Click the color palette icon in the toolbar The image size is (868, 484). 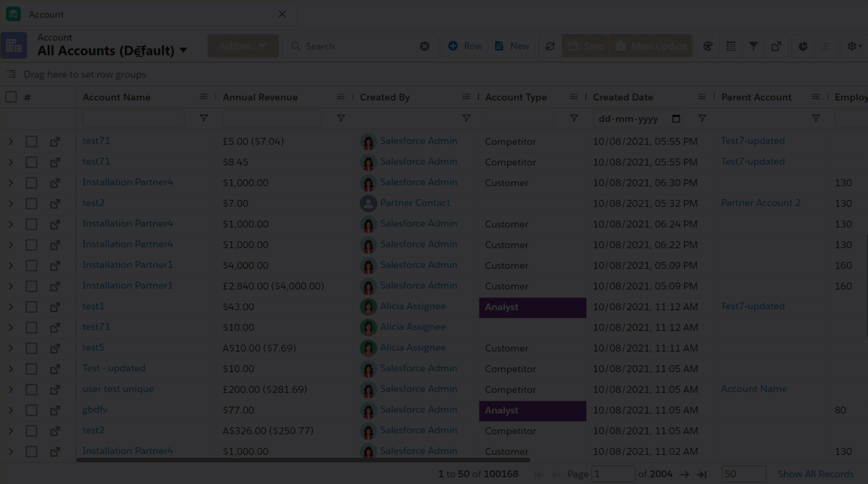708,46
